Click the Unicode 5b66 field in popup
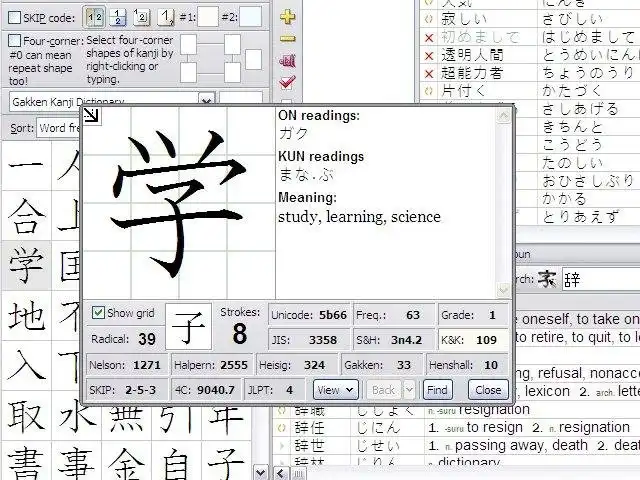The height and width of the screenshot is (480, 640). [309, 315]
